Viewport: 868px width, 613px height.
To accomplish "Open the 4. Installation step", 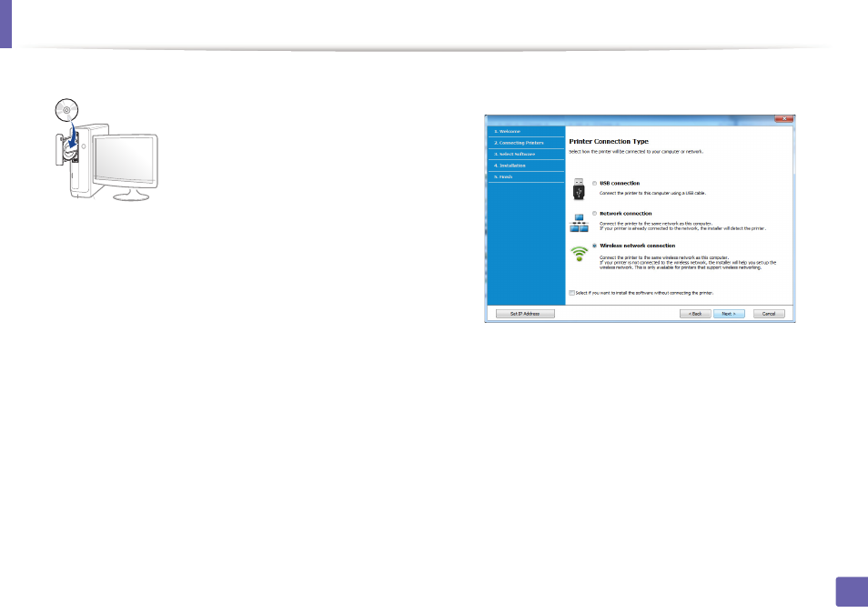I will [526, 166].
